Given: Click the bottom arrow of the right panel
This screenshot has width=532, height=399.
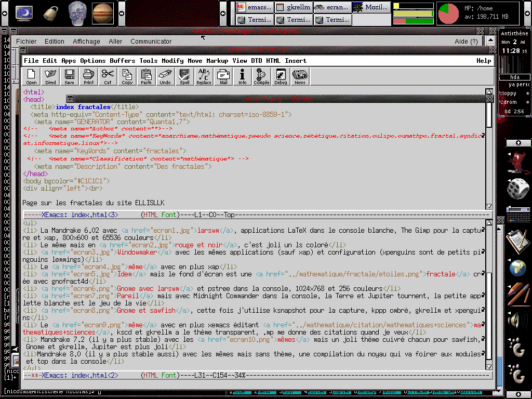Looking at the screenshot, I should (518, 394).
